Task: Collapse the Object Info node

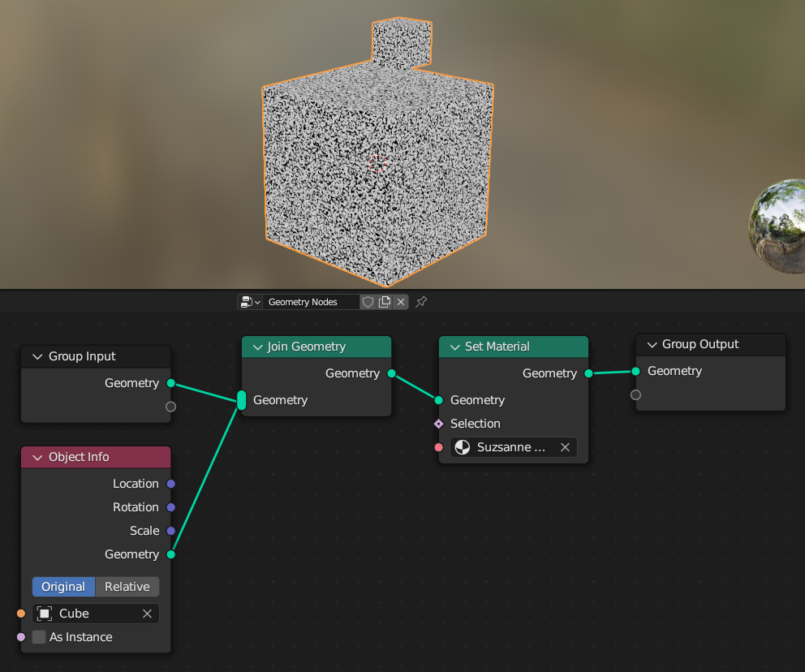Action: coord(37,458)
